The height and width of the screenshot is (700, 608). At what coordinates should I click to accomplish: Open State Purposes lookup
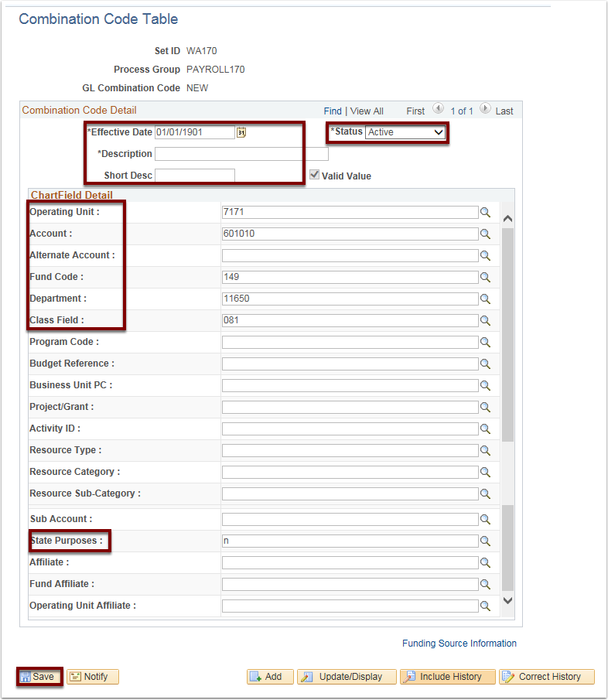click(485, 541)
